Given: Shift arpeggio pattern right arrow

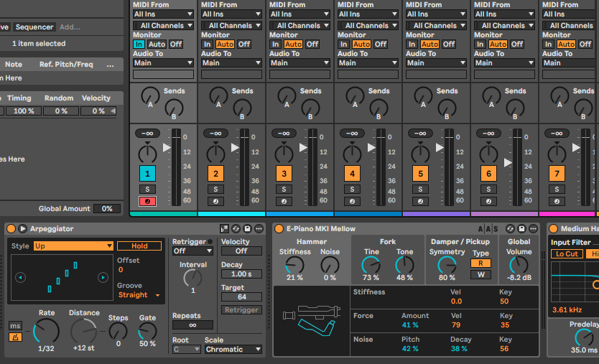Looking at the screenshot, I should pos(103,277).
